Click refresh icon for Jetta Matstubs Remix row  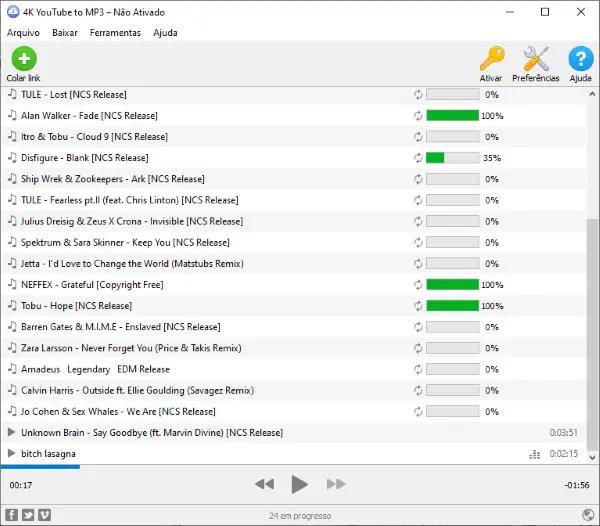(418, 264)
